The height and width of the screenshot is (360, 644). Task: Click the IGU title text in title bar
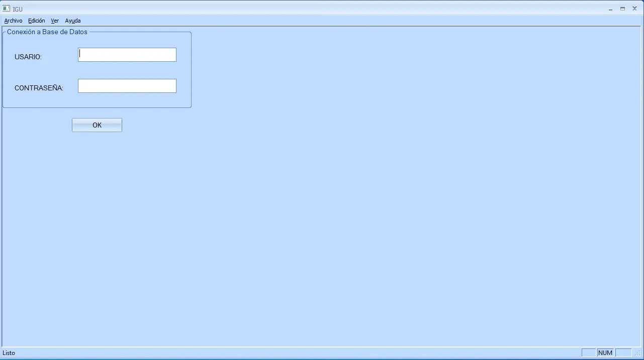point(18,9)
